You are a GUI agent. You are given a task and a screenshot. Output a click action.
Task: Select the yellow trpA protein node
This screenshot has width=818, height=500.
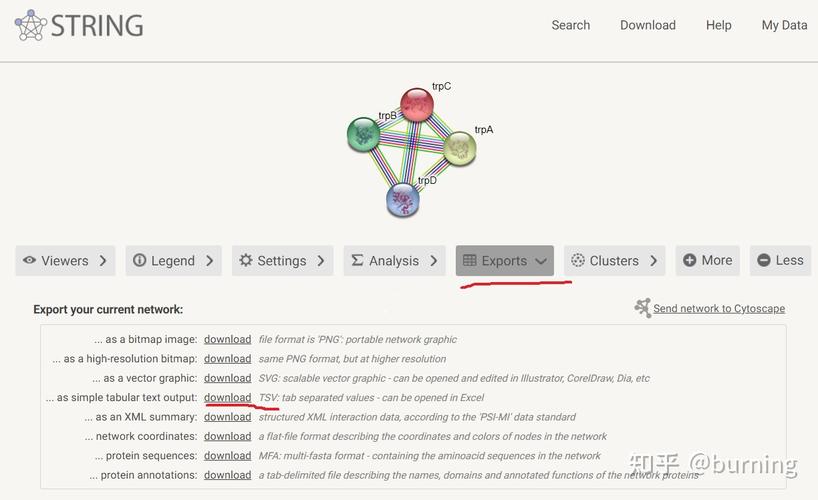459,148
